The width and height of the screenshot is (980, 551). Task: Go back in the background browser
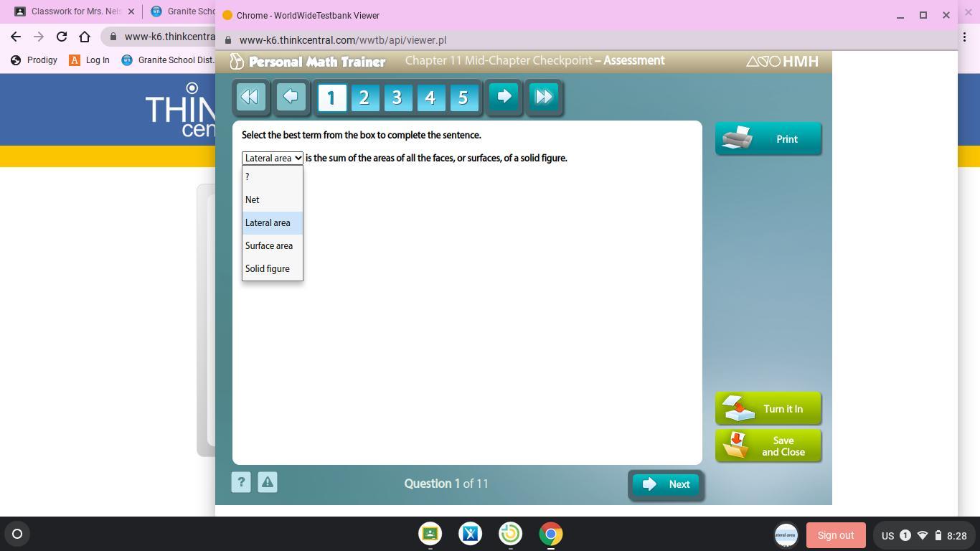coord(16,37)
